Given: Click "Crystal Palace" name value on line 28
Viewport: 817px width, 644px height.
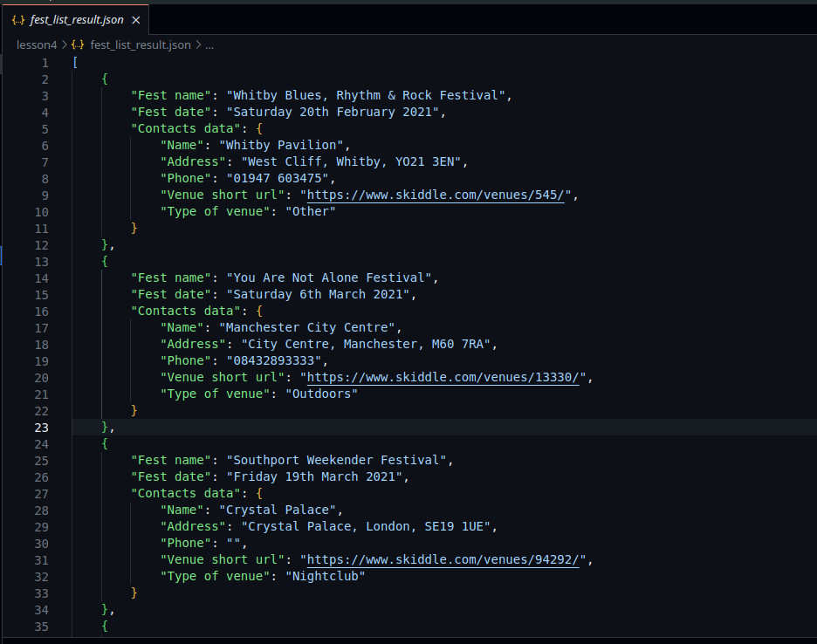Looking at the screenshot, I should coord(278,510).
